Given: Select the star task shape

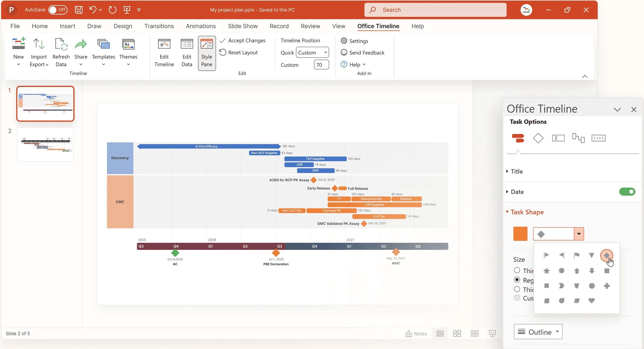Looking at the screenshot, I should (547, 271).
